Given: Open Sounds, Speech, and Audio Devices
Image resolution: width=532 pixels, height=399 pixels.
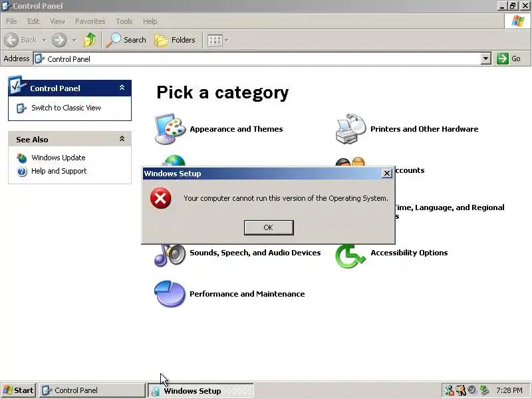Looking at the screenshot, I should click(255, 253).
